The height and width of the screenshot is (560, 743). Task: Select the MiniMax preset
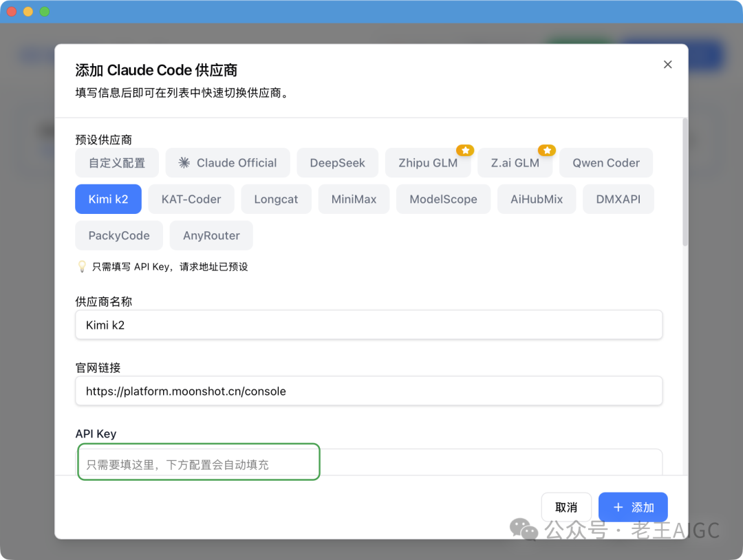(x=354, y=199)
